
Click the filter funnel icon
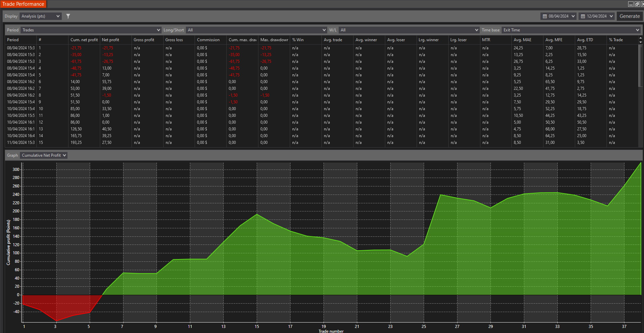pos(68,16)
